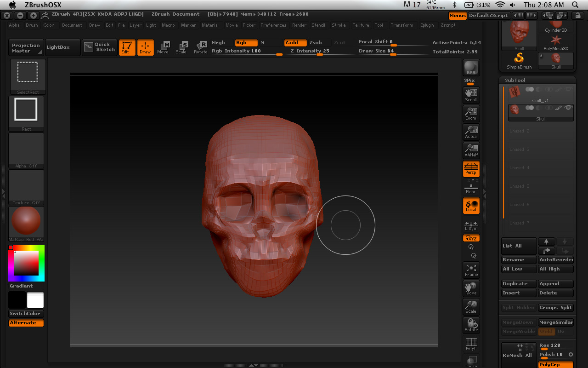Select the MatCap Red Wax material thumbnail

(26, 221)
